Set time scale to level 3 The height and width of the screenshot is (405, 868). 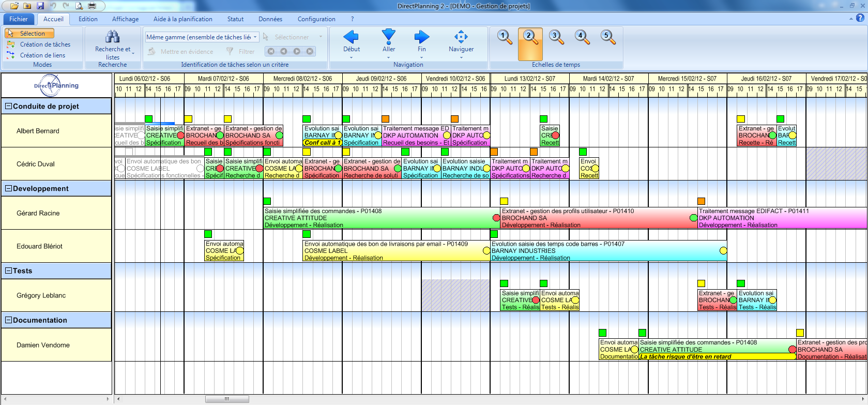point(556,37)
